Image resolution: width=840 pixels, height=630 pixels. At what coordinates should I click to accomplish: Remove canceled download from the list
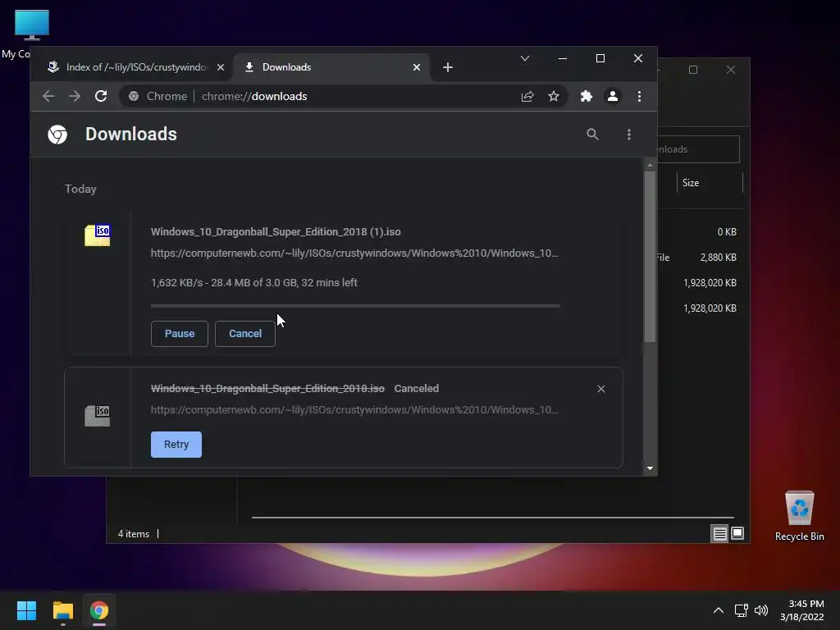click(601, 389)
